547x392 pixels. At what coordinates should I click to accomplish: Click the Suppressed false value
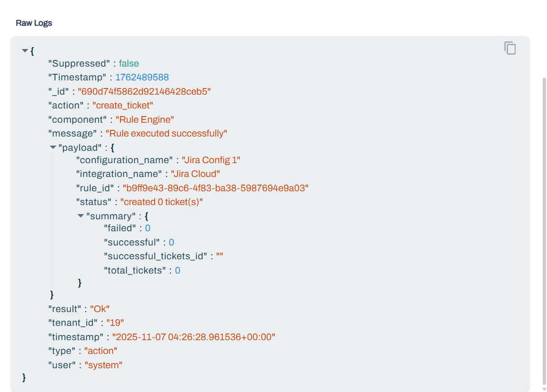tap(129, 64)
